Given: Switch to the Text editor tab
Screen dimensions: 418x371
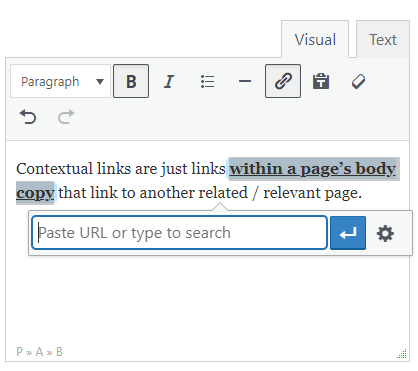Looking at the screenshot, I should pos(383,40).
